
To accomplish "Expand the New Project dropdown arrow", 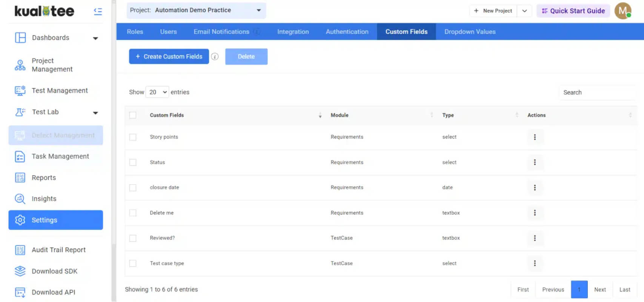I will 524,11.
